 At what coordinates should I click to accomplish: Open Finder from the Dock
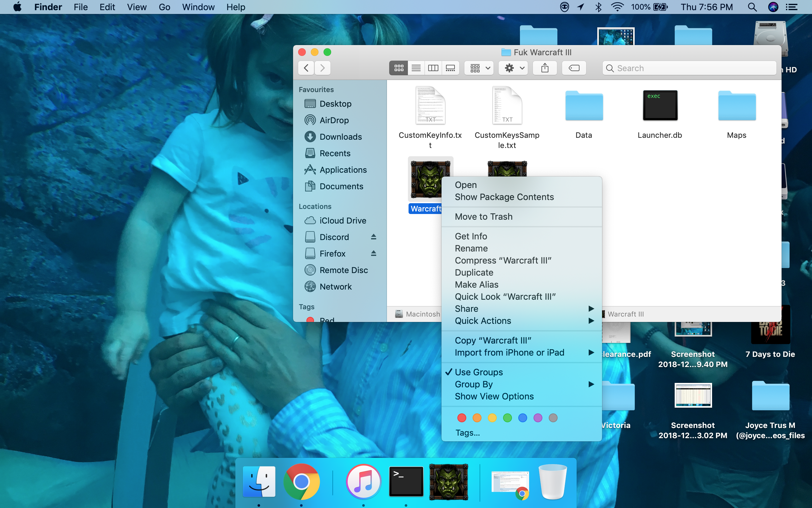coord(259,481)
